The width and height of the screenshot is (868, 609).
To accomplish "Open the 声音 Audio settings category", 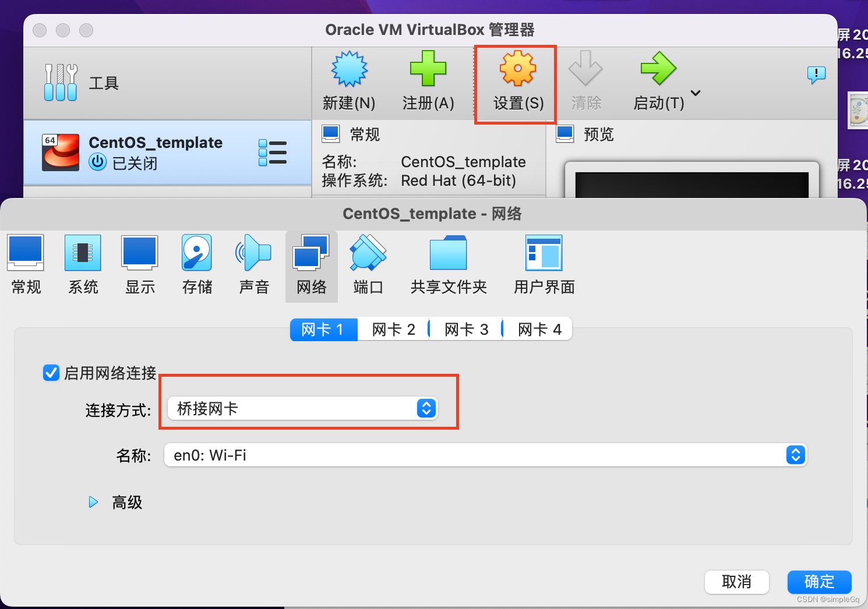I will [x=253, y=265].
